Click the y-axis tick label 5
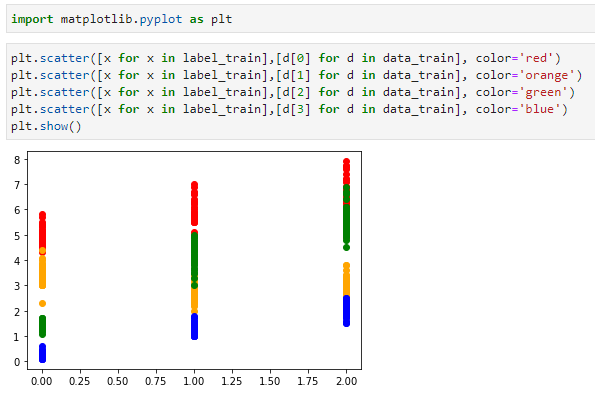 point(17,236)
